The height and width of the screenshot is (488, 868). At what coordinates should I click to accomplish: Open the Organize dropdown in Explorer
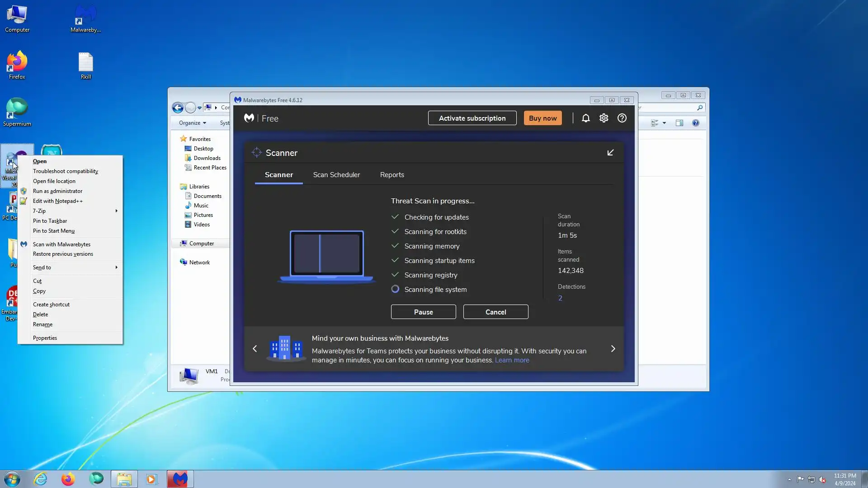192,123
